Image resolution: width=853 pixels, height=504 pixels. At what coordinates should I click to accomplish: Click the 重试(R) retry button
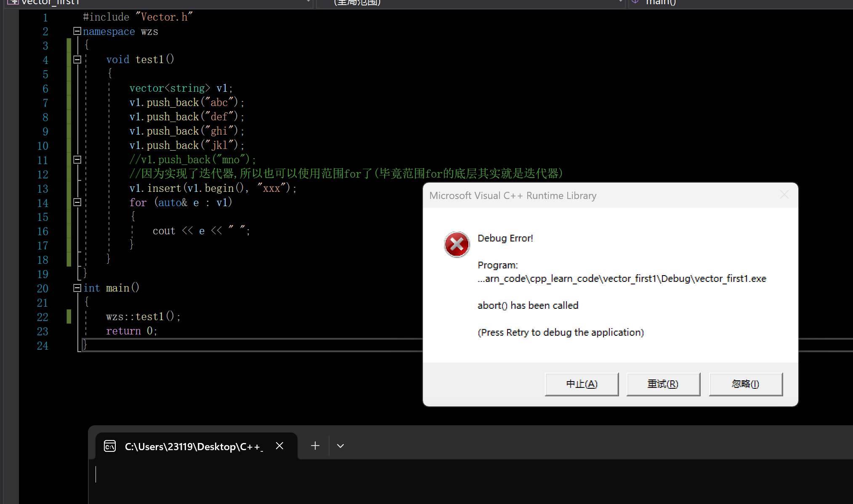(x=663, y=384)
